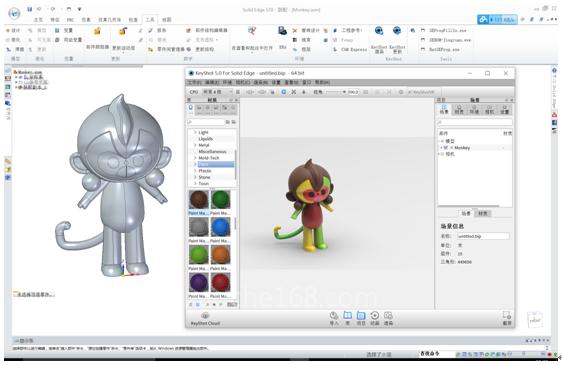The width and height of the screenshot is (562, 365).
Task: Switch to the Tools ribbon tab
Action: 149,20
